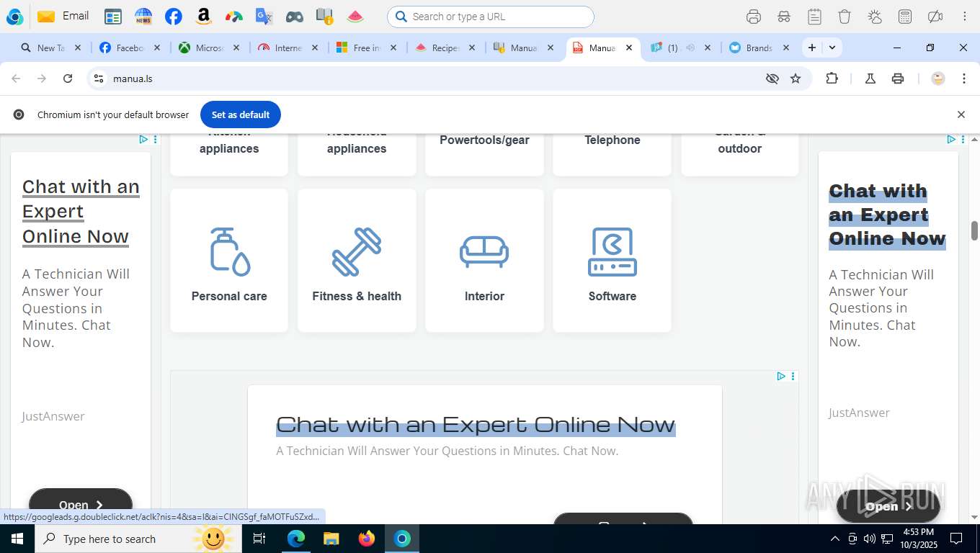980x553 pixels.
Task: Click the calculator icon in top bar
Action: pos(905,17)
